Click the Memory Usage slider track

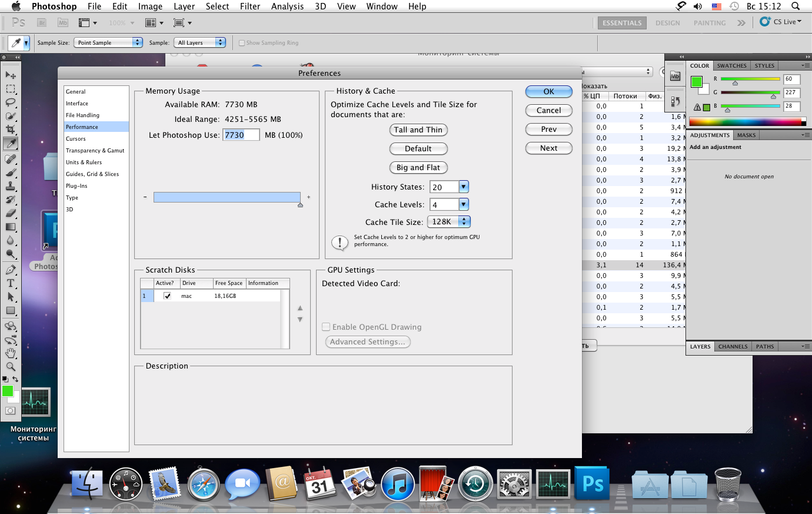(x=227, y=197)
